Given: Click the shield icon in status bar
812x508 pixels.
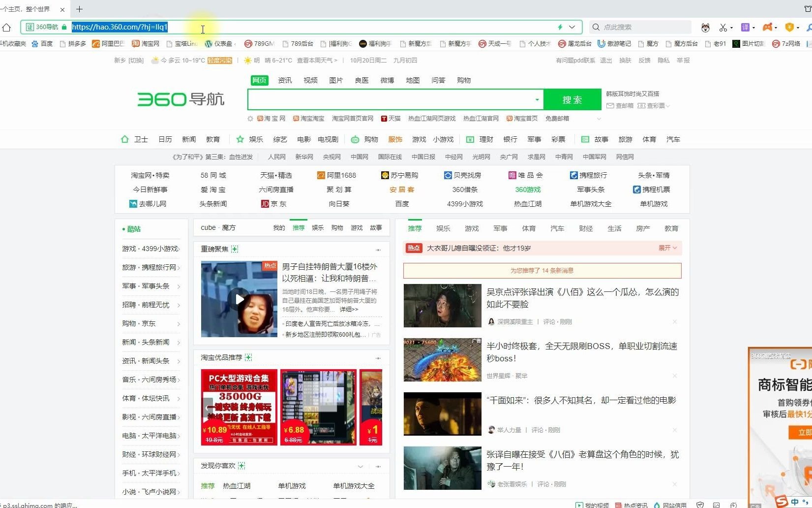Looking at the screenshot, I should tap(700, 505).
